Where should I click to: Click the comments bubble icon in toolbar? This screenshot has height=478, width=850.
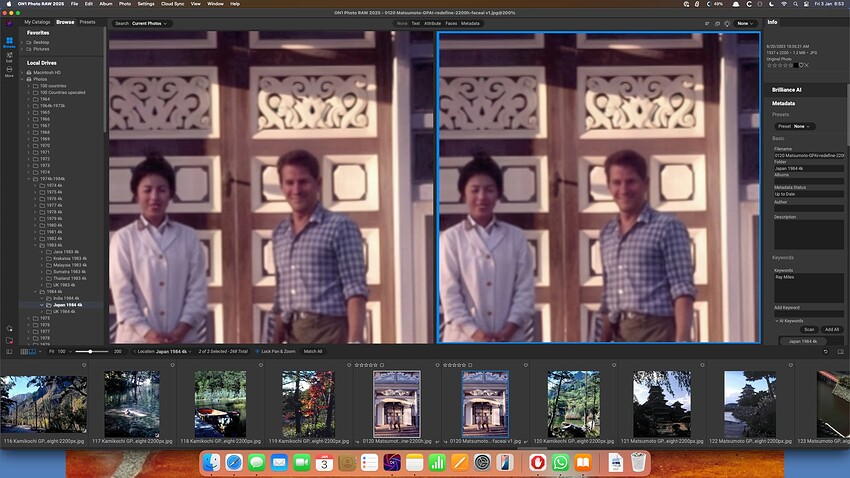tap(717, 23)
